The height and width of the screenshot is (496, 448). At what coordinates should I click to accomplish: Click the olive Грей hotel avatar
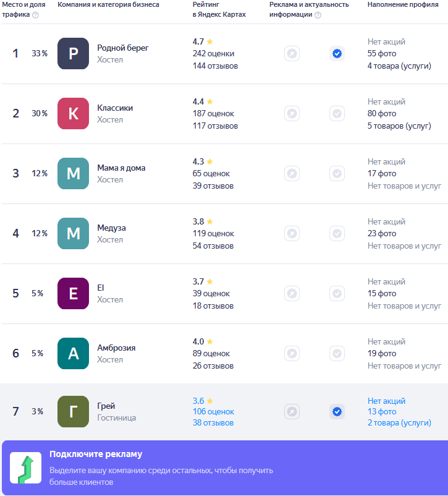[x=73, y=411]
